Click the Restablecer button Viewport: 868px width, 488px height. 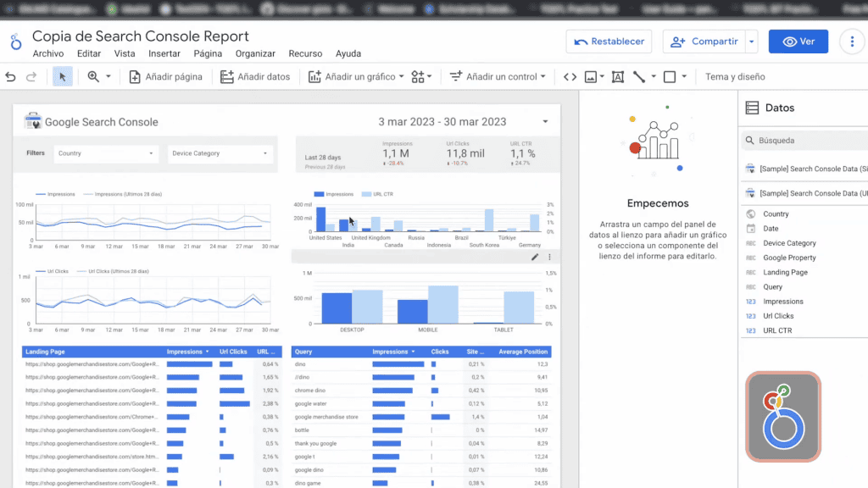[609, 42]
